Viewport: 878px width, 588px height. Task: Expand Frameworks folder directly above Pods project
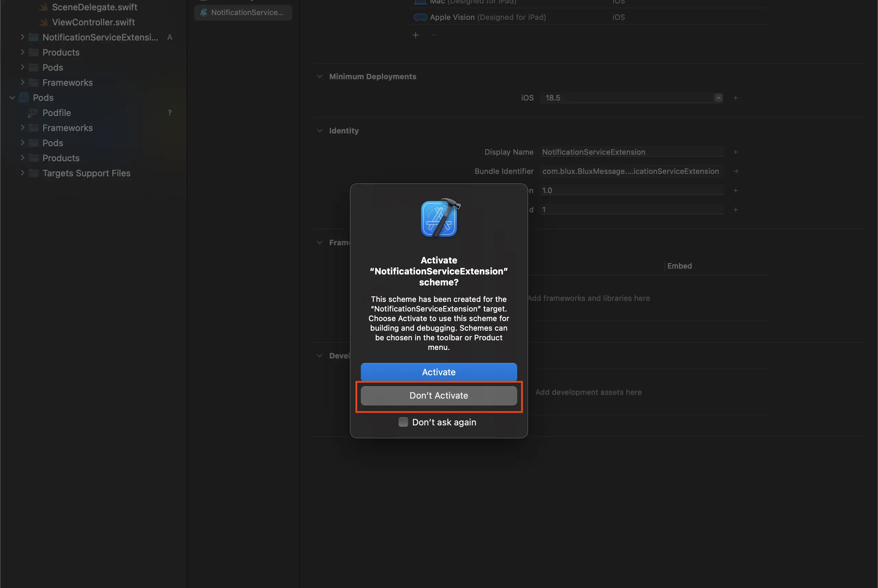(x=23, y=82)
